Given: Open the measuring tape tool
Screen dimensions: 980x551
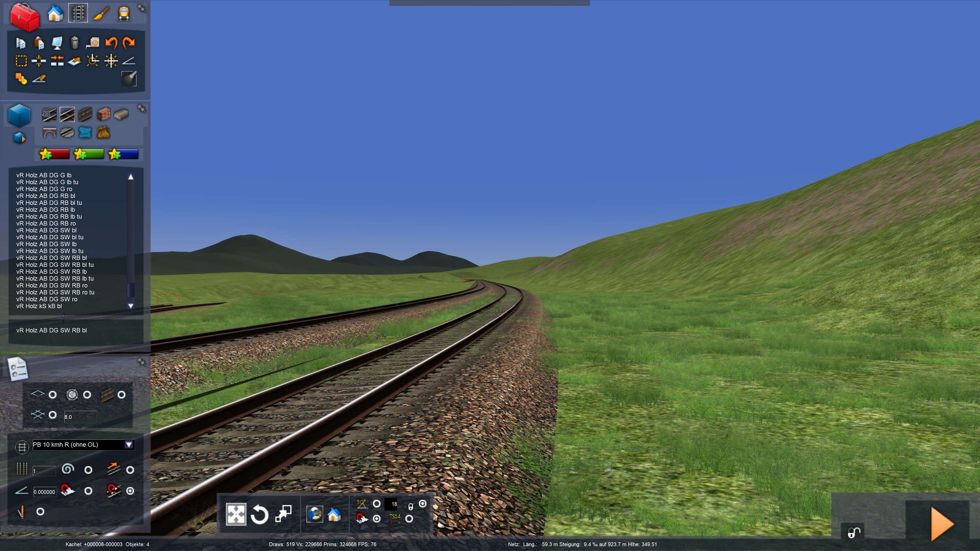Looking at the screenshot, I should coord(93,43).
